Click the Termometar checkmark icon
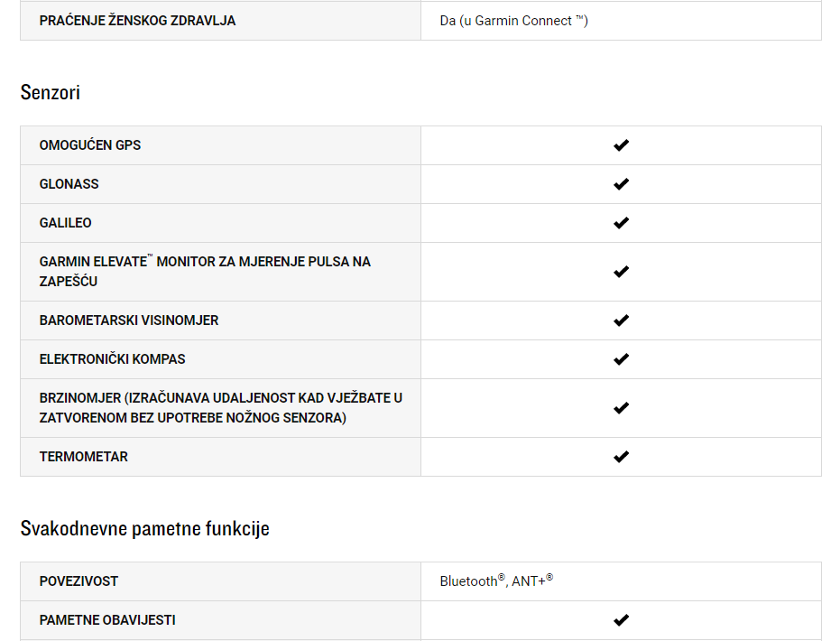Screen dimensions: 840x641 point(621,457)
